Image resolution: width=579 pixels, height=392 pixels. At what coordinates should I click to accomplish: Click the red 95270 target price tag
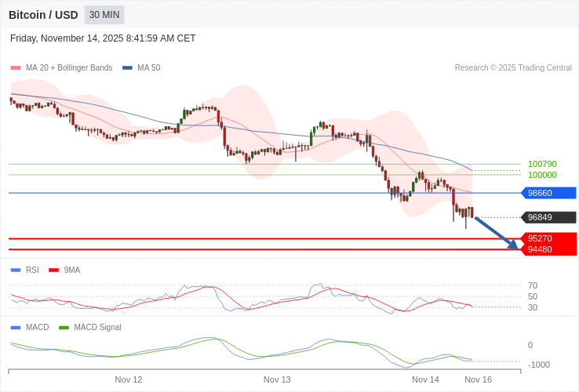(548, 238)
